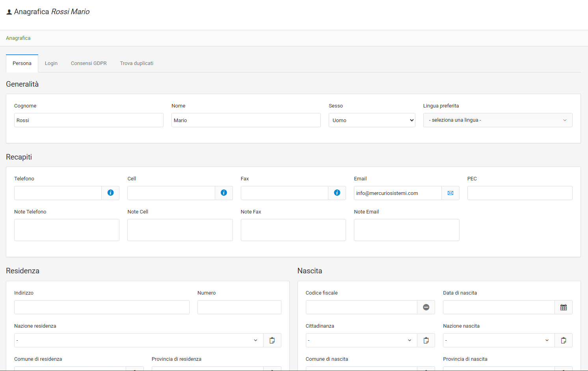
Task: Click the Note Telefono text area
Action: coord(67,230)
